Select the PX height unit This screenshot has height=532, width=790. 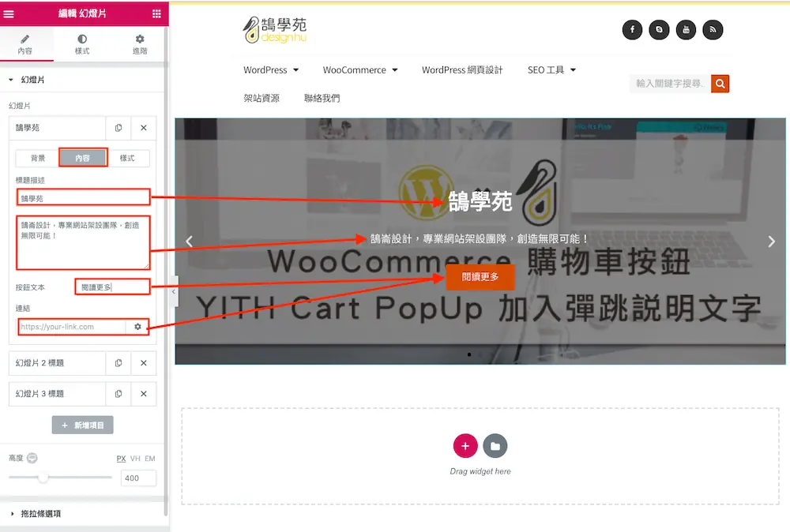121,459
